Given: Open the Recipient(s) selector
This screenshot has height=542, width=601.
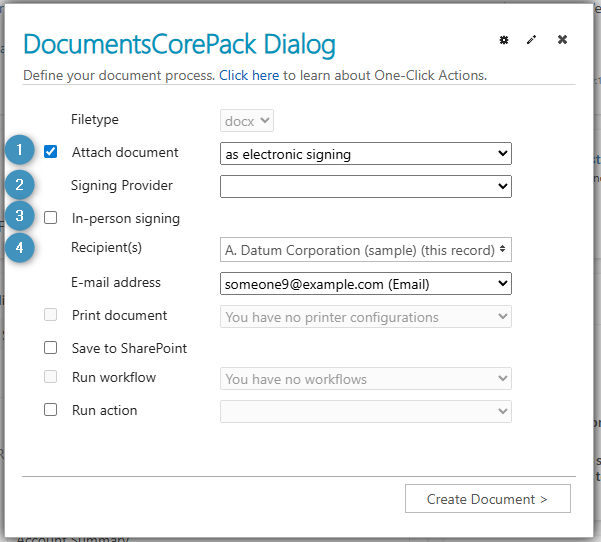Looking at the screenshot, I should point(365,249).
